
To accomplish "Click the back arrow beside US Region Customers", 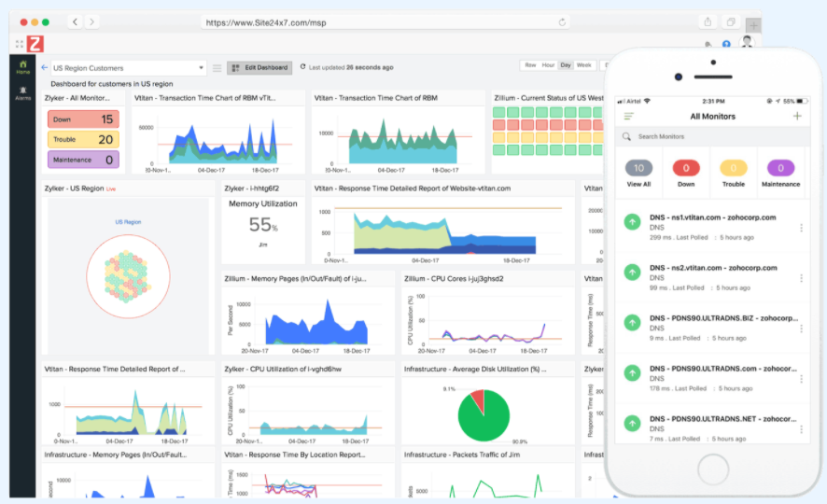I will tap(44, 68).
